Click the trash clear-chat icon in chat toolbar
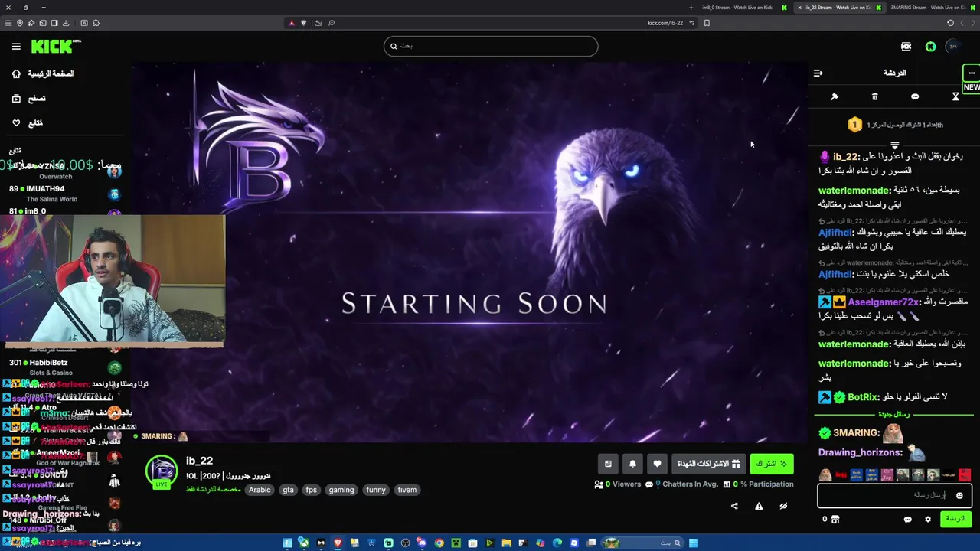 [x=874, y=96]
